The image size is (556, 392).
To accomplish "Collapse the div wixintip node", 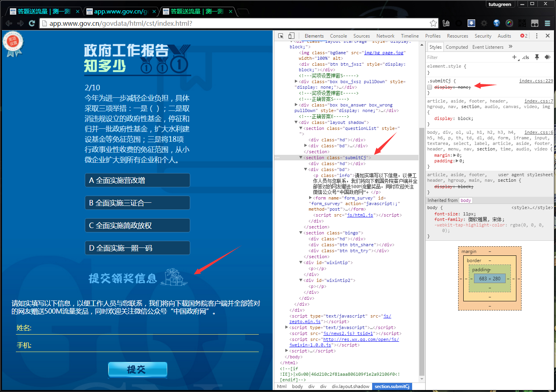I will pos(301,263).
